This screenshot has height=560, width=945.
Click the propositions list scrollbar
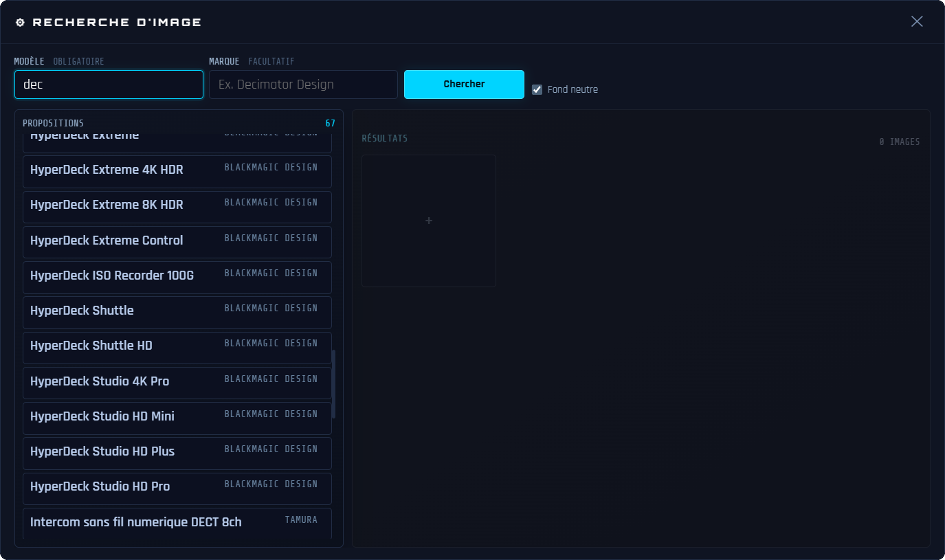[334, 384]
